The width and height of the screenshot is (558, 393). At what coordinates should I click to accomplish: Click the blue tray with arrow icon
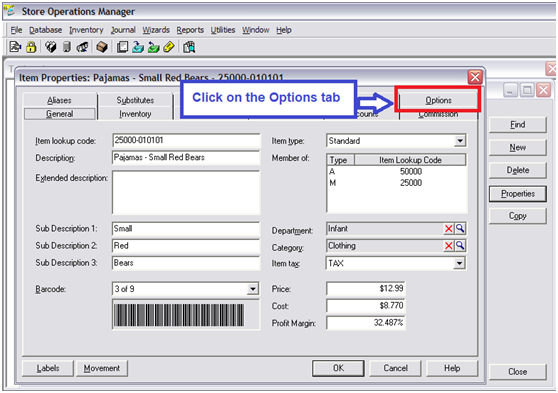(138, 47)
